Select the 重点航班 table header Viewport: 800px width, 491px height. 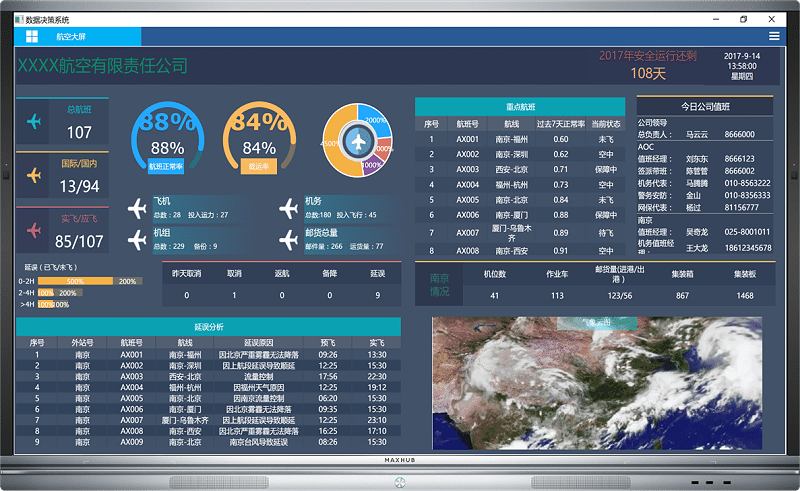click(521, 107)
